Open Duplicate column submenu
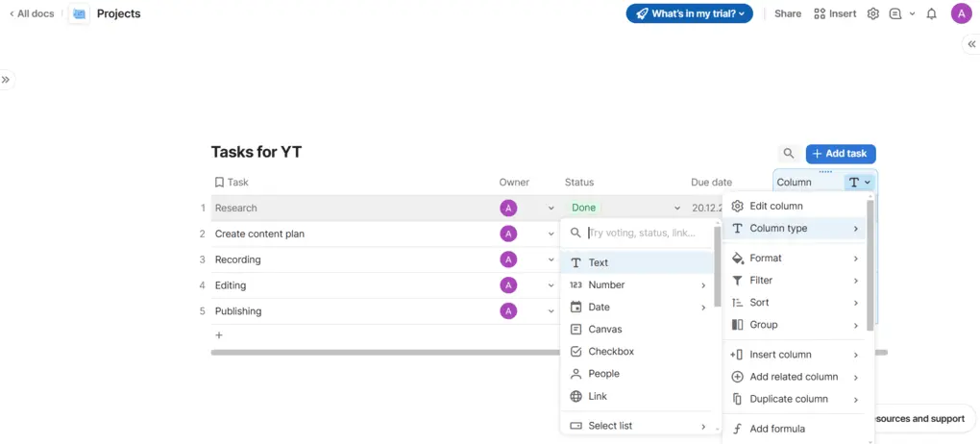The image size is (980, 444). click(x=795, y=399)
